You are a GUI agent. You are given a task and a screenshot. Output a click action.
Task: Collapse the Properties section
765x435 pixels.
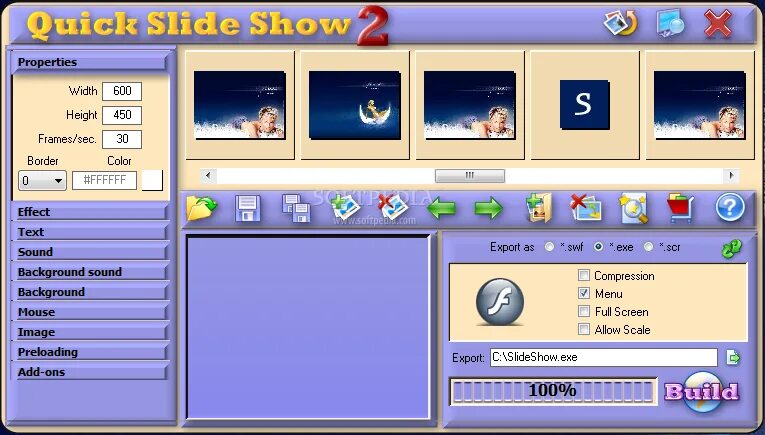89,62
